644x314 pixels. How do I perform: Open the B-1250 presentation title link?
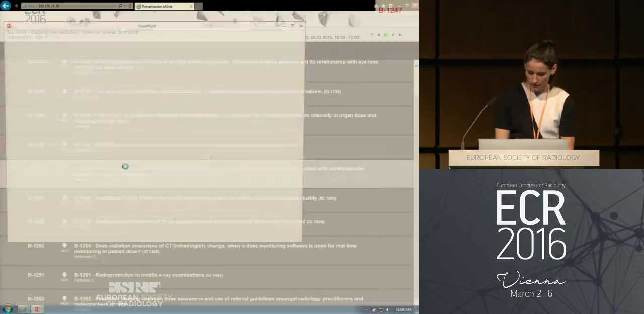click(x=215, y=248)
